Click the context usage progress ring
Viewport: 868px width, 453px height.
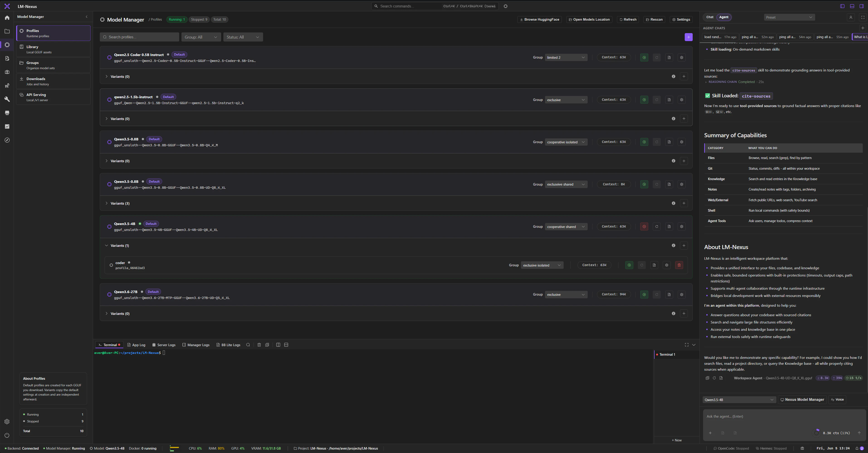817,433
